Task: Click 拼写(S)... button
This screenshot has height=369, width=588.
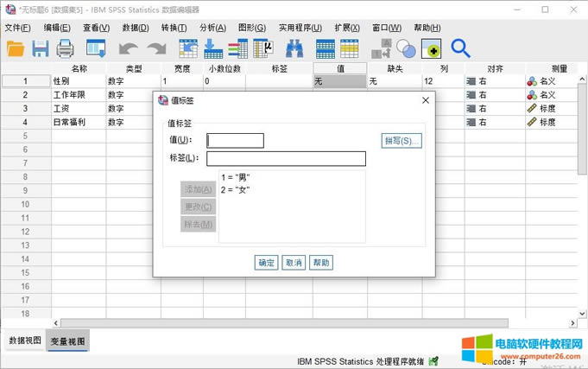Action: pos(401,141)
